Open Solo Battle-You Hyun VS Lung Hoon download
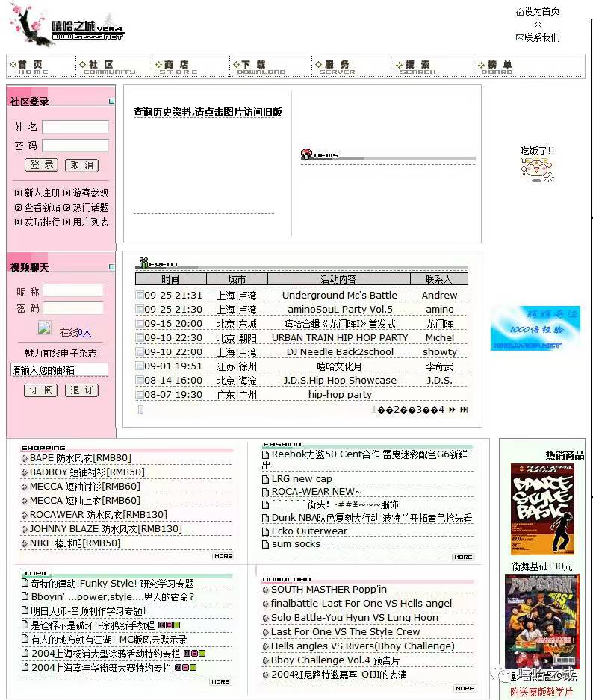Screen dimensions: 593x700 click(354, 618)
